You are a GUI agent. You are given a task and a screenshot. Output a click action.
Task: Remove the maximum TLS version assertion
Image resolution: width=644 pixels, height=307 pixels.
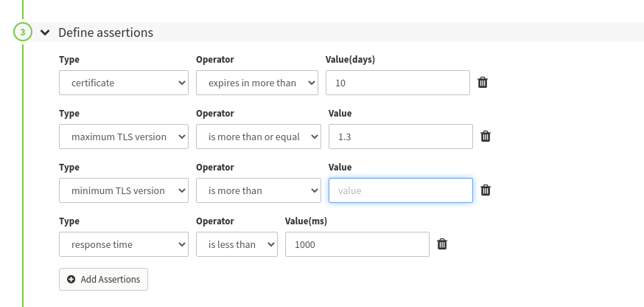486,137
